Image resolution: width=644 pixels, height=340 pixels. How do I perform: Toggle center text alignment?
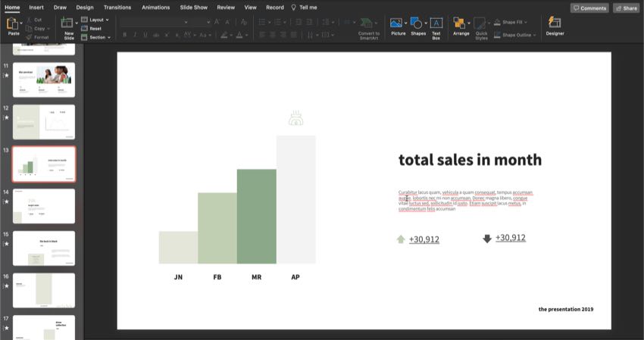(272, 36)
